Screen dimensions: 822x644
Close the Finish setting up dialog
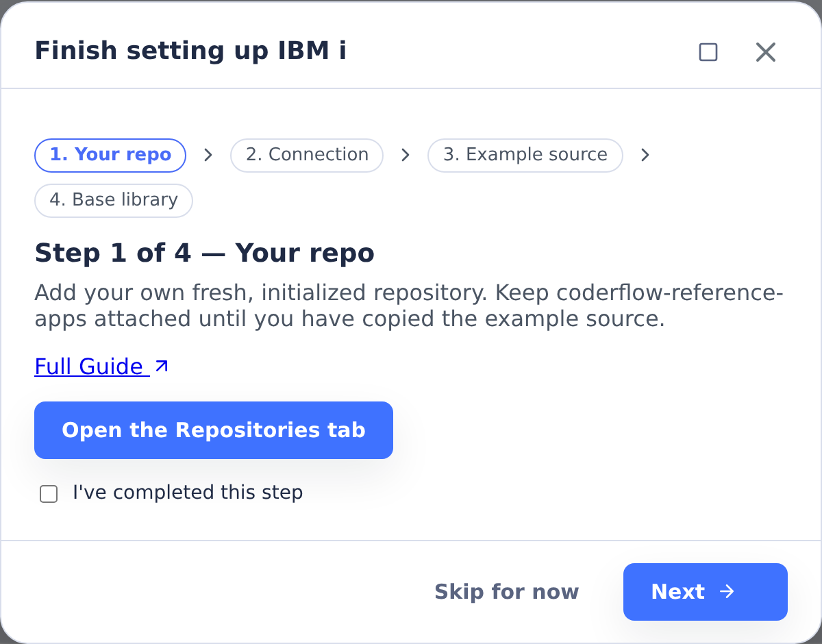[765, 52]
